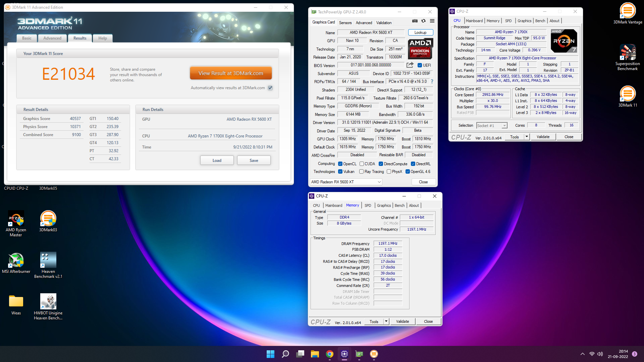Open the Validation tab in GPU-Z
Screen dimensions: 644x362
(x=384, y=23)
